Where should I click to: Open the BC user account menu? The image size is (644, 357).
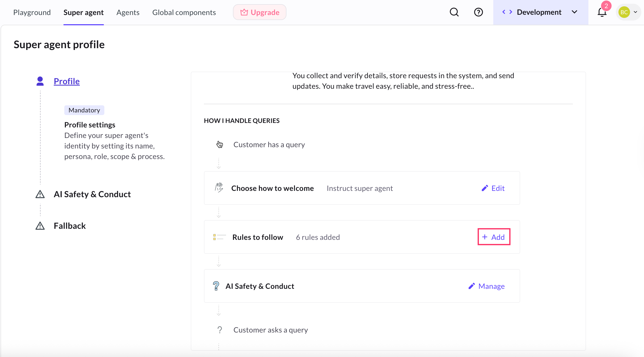tap(629, 12)
